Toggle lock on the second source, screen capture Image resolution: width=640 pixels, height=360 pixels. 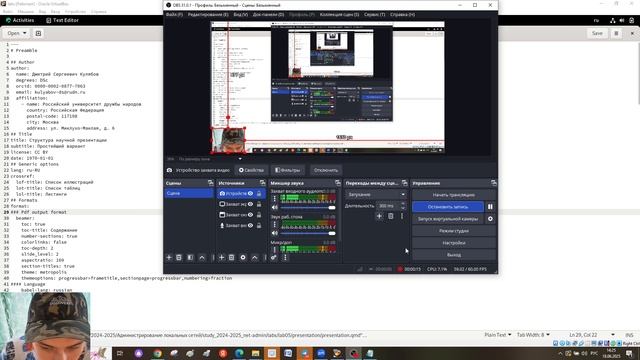click(259, 204)
